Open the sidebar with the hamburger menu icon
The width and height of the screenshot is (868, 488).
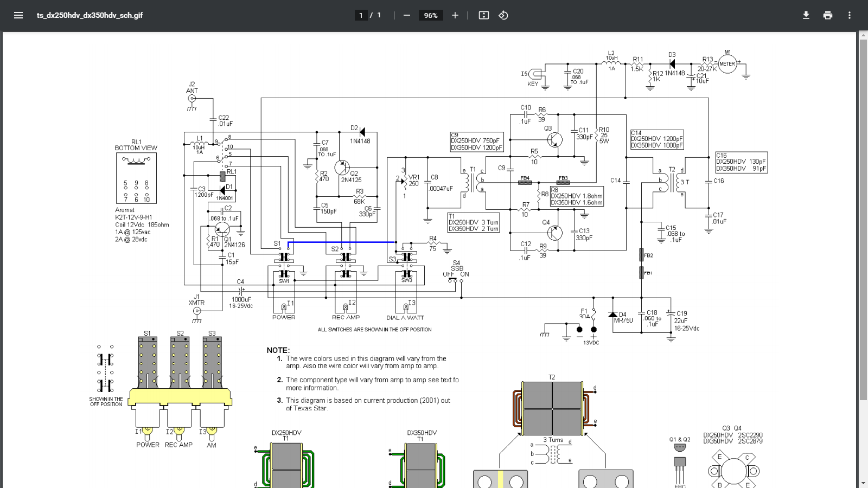(18, 15)
